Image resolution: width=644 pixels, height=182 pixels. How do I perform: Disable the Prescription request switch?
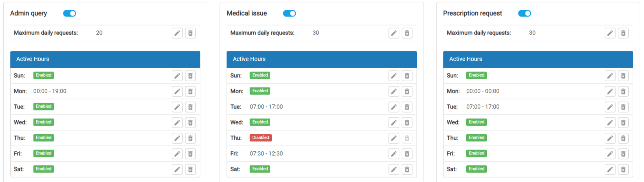524,13
